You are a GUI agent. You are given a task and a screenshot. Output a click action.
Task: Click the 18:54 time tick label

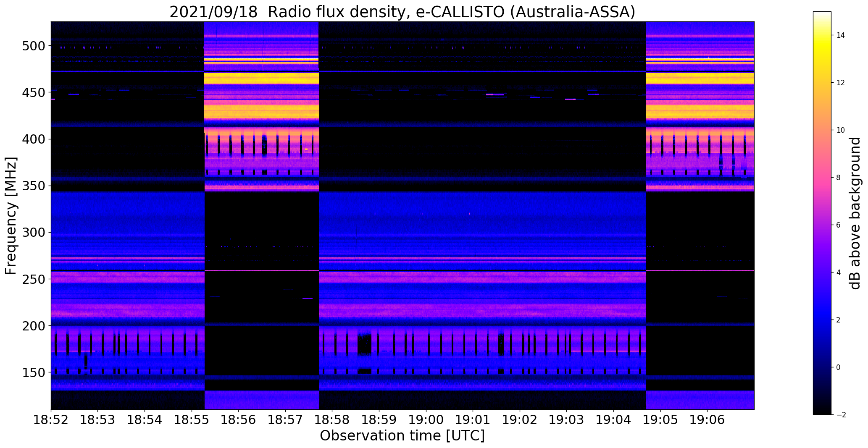pos(145,419)
